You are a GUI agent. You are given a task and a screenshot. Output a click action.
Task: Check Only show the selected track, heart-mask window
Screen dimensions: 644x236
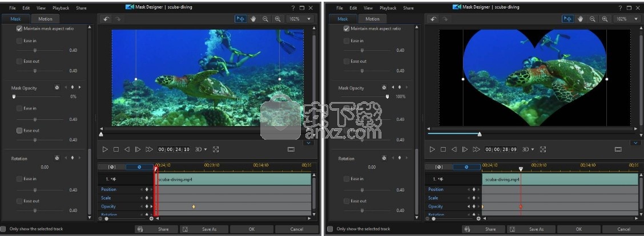tap(330, 229)
